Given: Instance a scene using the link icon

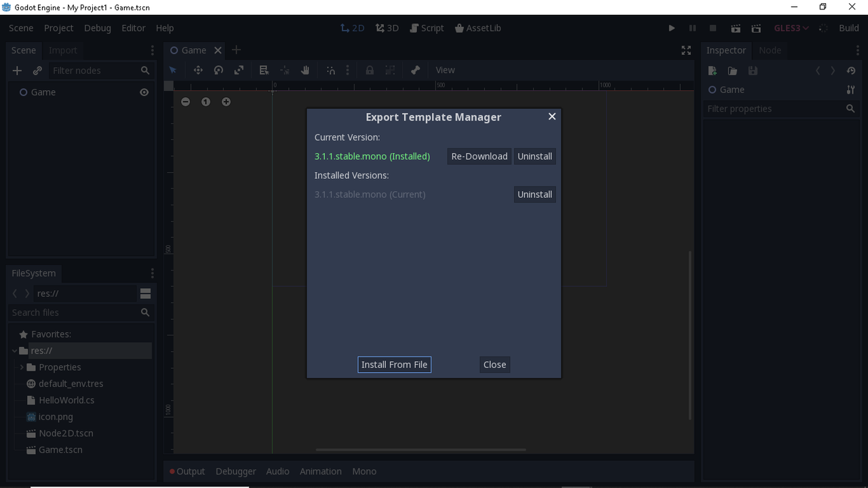Looking at the screenshot, I should coord(37,70).
